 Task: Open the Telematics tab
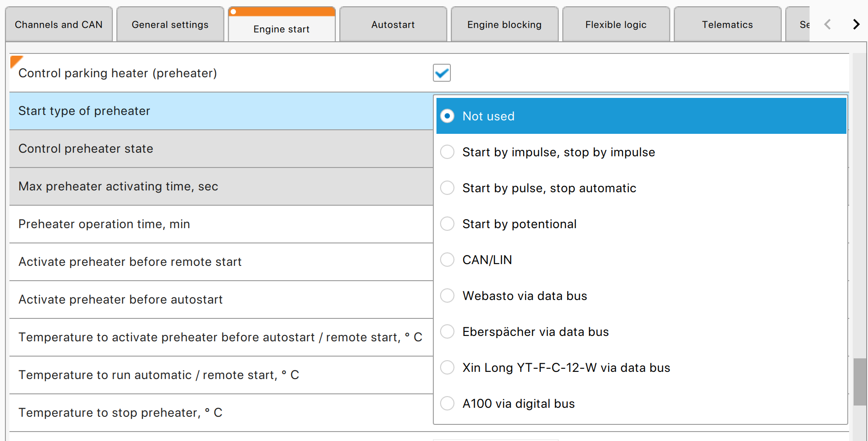(728, 24)
